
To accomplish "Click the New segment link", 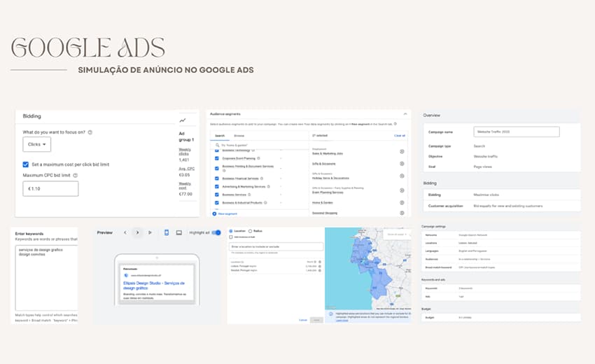I will [225, 213].
